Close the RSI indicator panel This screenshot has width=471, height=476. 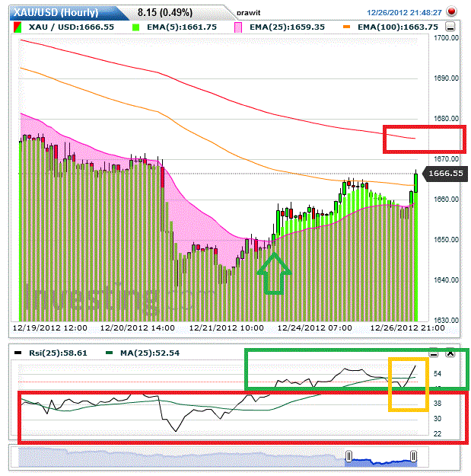tap(450, 353)
